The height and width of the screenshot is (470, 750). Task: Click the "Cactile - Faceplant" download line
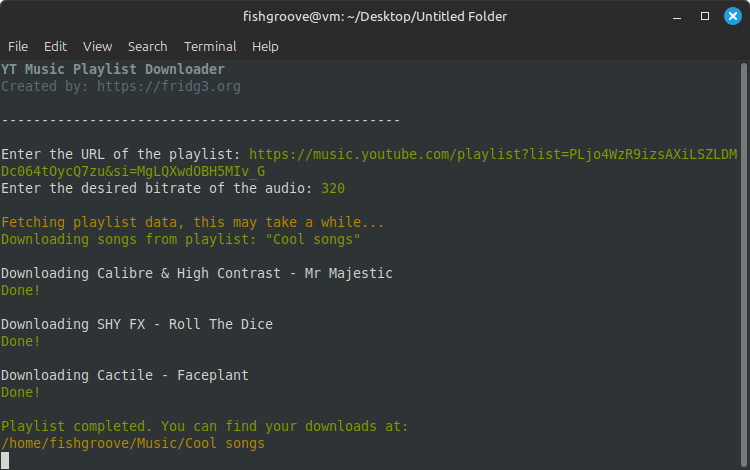[124, 375]
